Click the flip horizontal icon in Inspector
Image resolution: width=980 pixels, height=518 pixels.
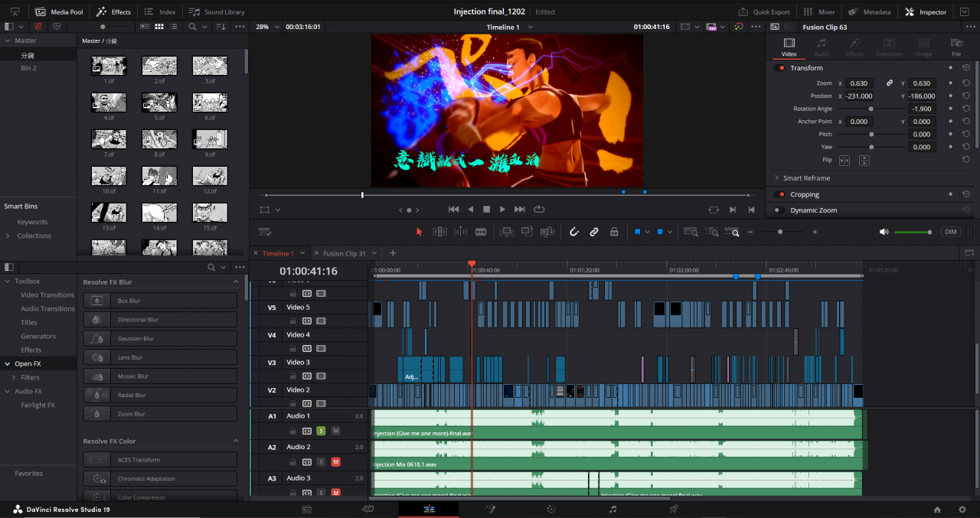[844, 161]
